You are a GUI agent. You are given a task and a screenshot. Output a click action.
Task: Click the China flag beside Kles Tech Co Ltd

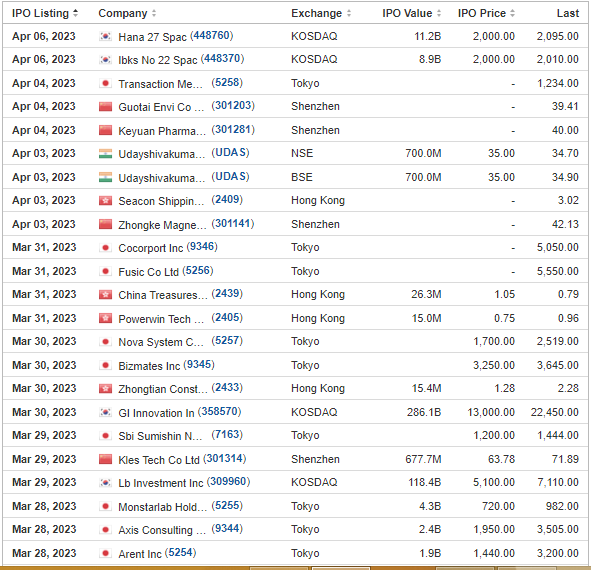(105, 459)
